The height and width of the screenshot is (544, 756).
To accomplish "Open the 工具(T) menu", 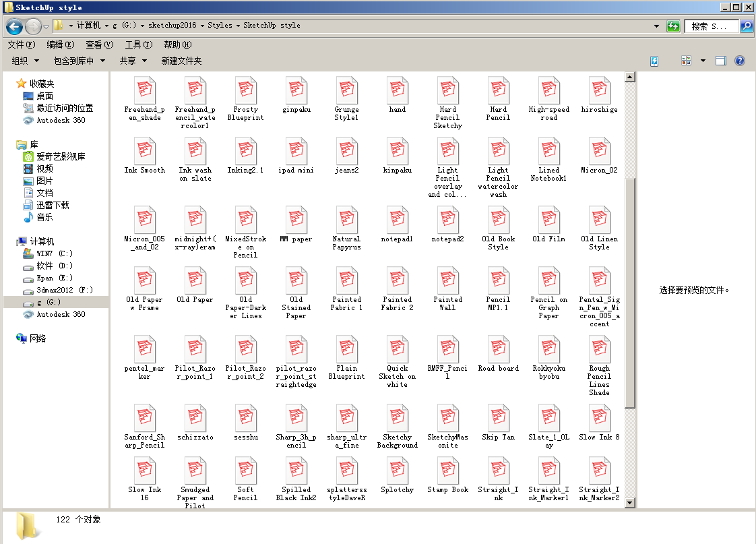I will click(138, 44).
